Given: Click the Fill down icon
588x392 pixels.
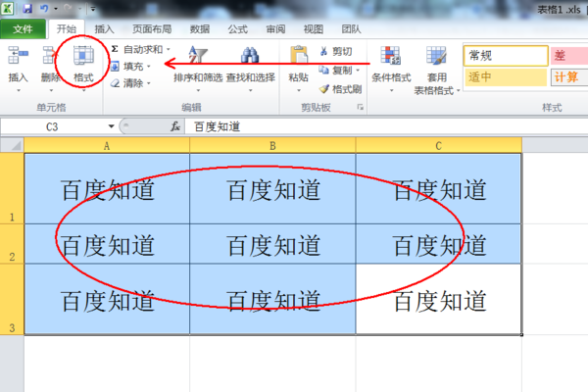Looking at the screenshot, I should [x=115, y=67].
